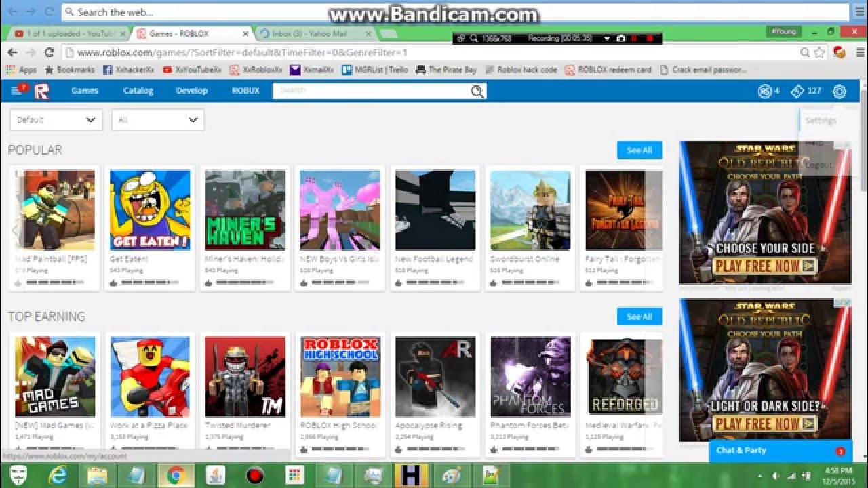Open the settings gear icon in Roblox header
Screen dimensions: 868x488
(840, 91)
